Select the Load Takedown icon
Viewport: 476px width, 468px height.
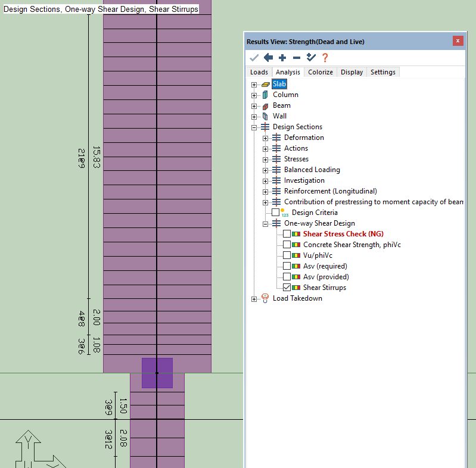click(265, 298)
